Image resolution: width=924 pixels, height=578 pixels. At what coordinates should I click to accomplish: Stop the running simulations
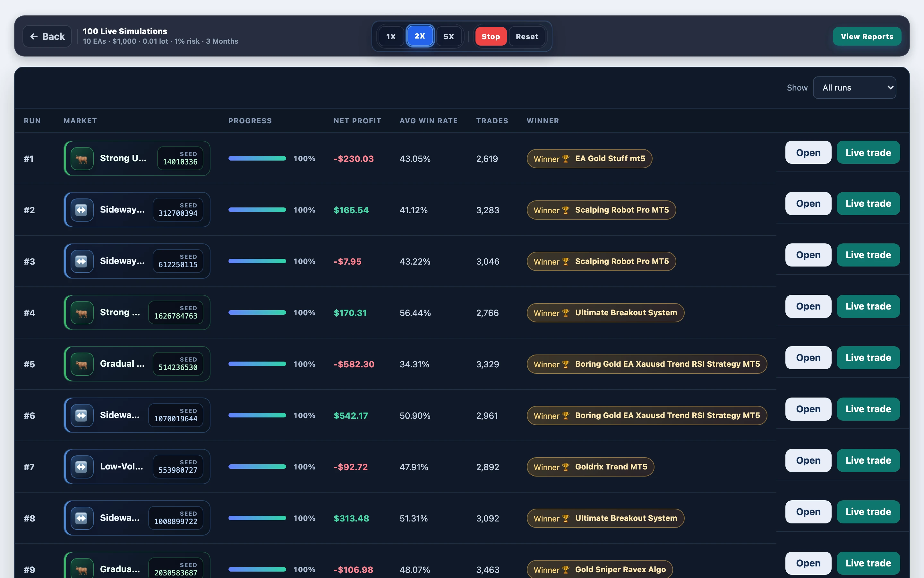coord(491,36)
